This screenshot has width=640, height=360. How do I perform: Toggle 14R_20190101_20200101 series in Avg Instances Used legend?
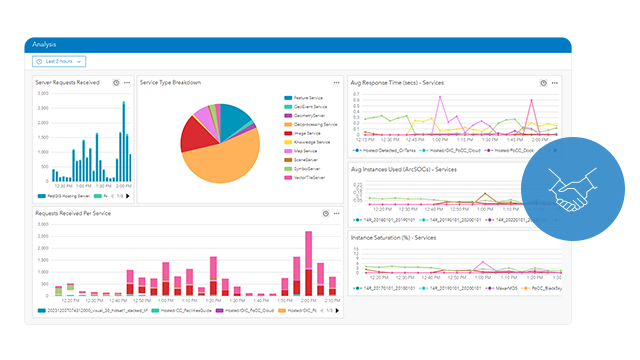(450, 220)
